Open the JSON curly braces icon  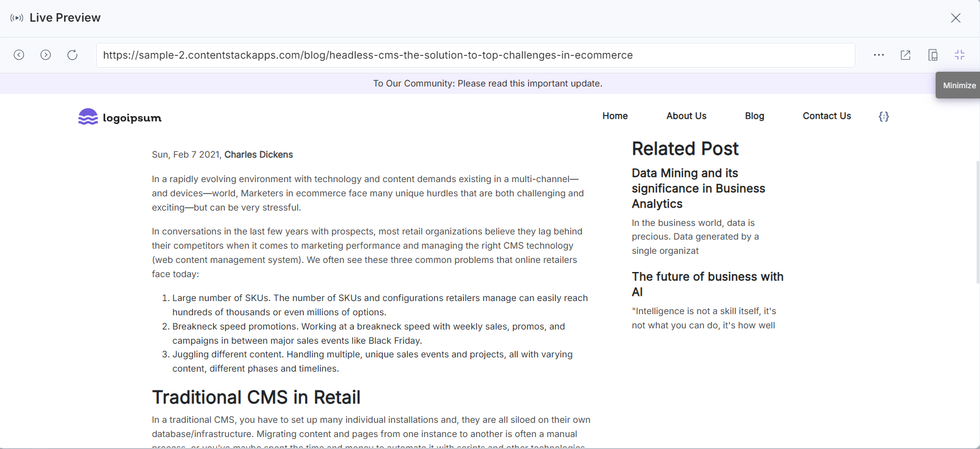coord(883,116)
